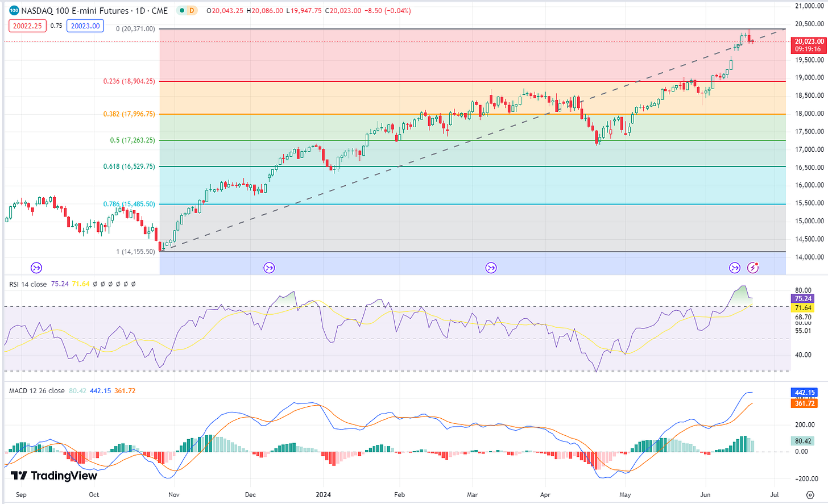Click the blue MACD value tag 442.15
The height and width of the screenshot is (504, 828).
coord(805,393)
